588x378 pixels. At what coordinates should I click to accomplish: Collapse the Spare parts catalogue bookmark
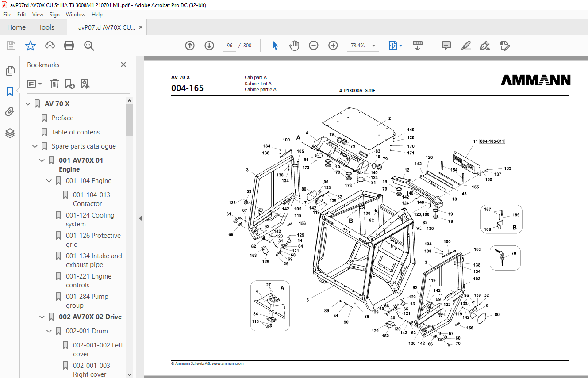(x=35, y=146)
